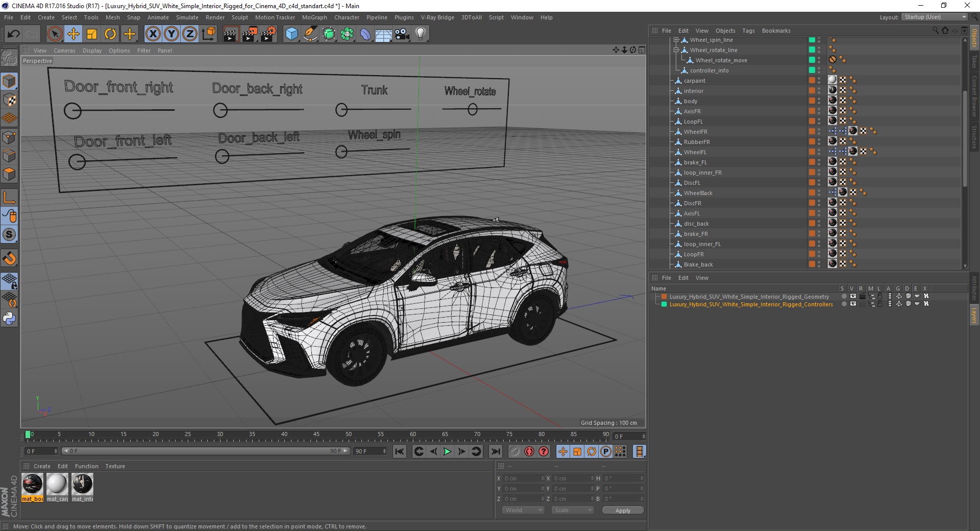
Task: Go to the start of animation
Action: (400, 451)
